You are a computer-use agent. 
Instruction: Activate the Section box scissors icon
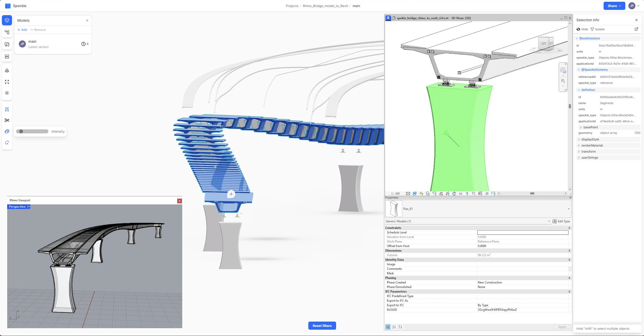tap(7, 120)
